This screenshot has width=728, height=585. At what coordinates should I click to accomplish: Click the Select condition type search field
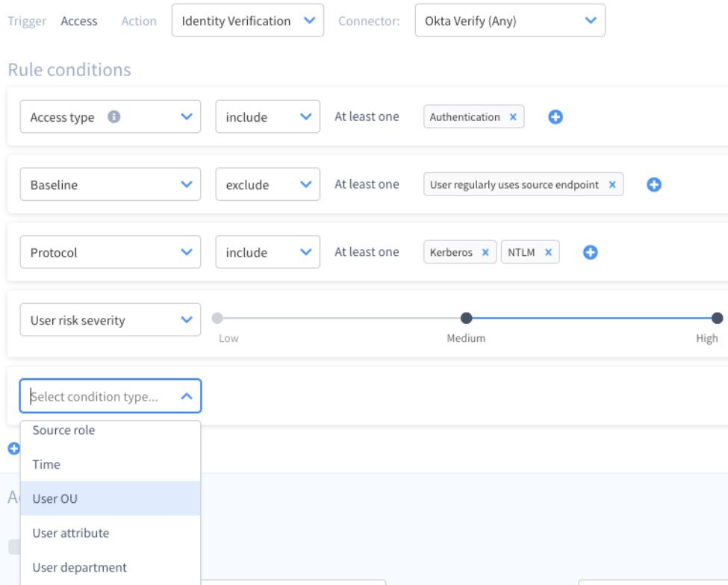(x=101, y=397)
